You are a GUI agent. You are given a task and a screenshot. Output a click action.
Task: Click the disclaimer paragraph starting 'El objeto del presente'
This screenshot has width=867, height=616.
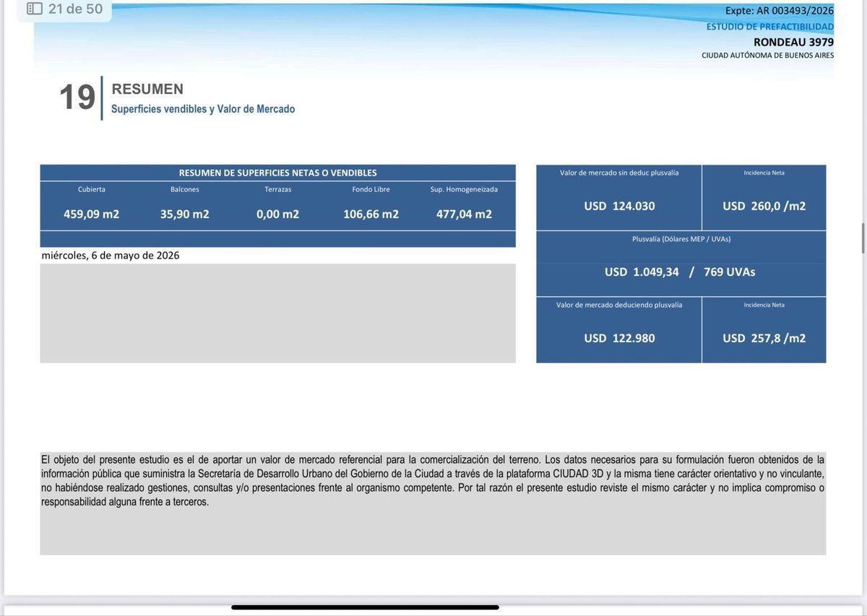pos(433,480)
